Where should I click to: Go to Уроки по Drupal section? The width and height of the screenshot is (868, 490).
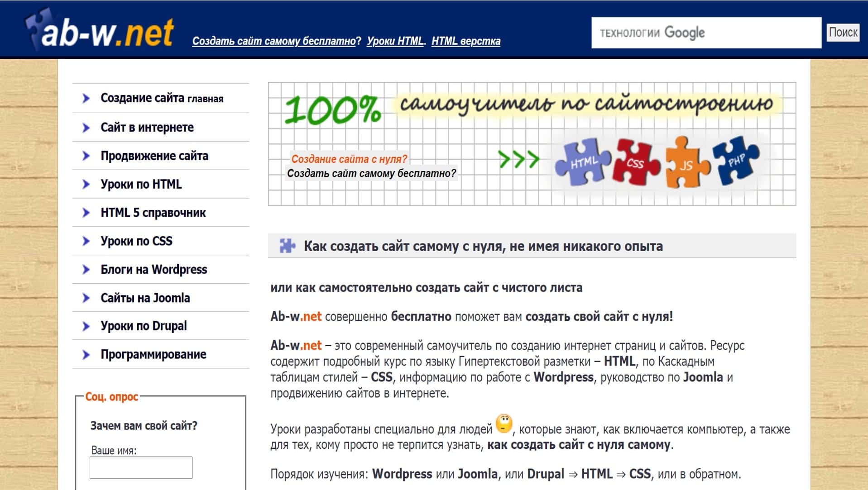pos(144,326)
